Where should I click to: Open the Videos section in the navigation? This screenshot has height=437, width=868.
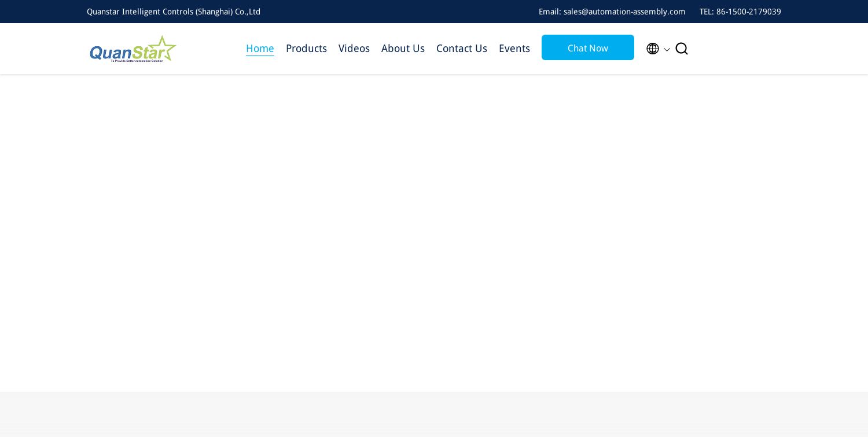point(354,49)
